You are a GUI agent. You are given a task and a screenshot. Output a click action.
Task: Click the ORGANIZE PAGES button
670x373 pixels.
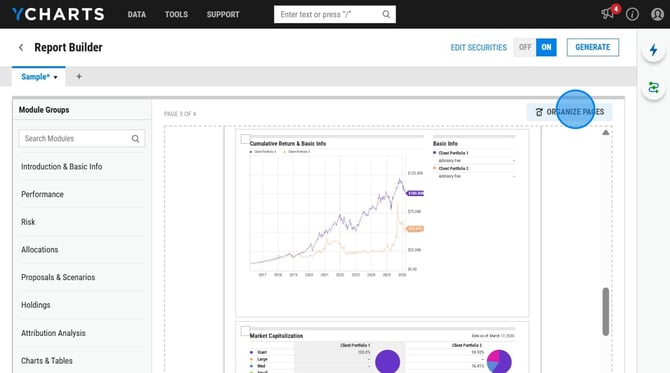[x=569, y=112]
